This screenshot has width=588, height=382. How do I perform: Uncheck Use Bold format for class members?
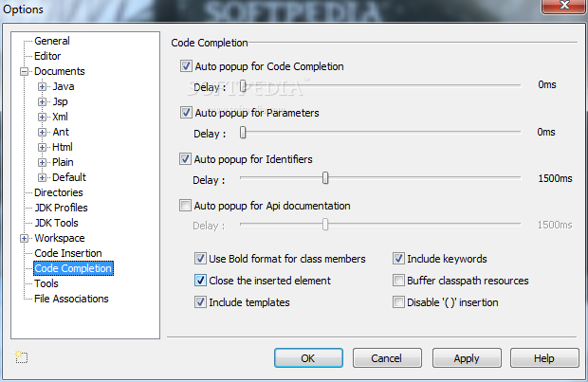click(200, 258)
